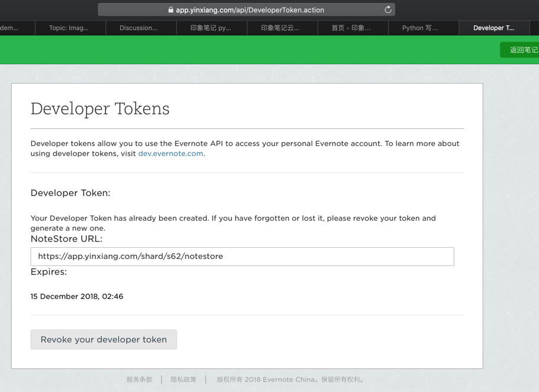Click the NoteStore URL text field

(x=242, y=257)
